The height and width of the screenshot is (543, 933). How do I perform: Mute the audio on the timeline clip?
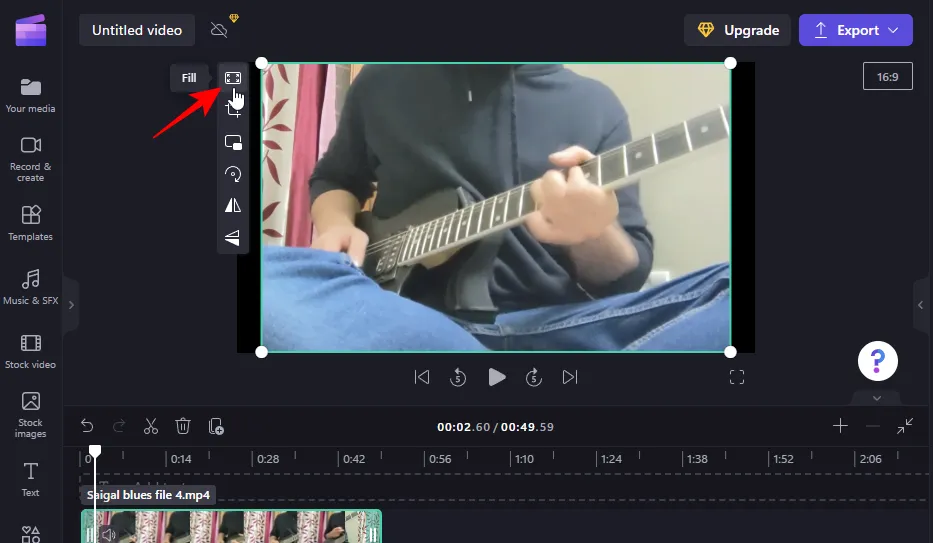point(108,535)
